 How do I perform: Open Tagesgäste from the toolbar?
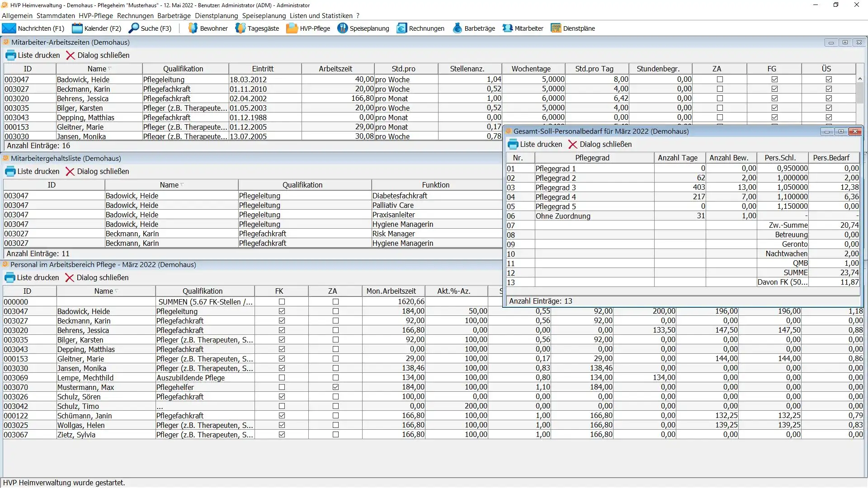[x=241, y=28]
